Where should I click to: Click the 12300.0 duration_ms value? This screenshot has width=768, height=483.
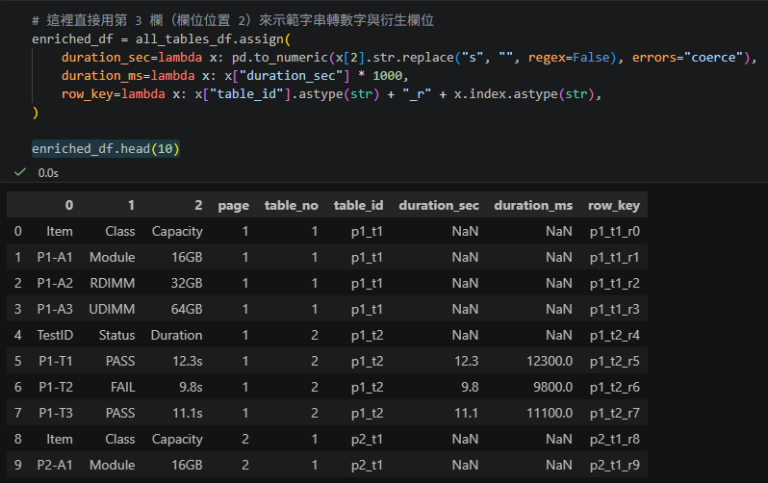click(550, 361)
